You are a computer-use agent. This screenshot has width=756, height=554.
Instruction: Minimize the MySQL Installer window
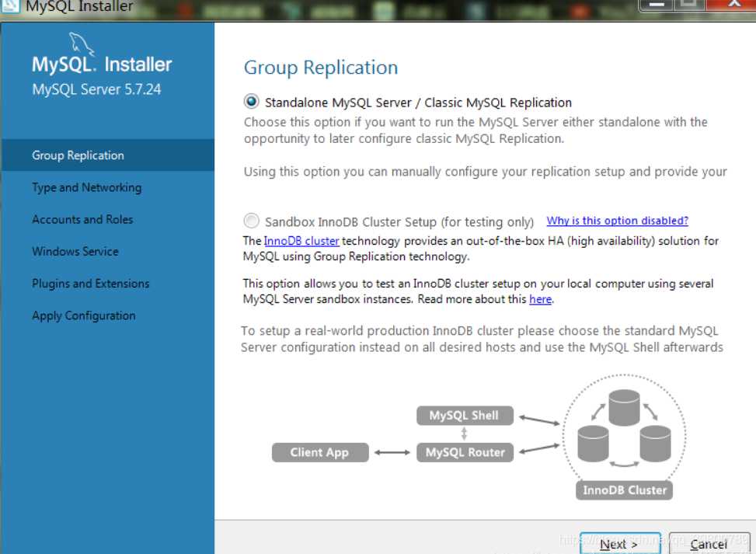[656, 5]
